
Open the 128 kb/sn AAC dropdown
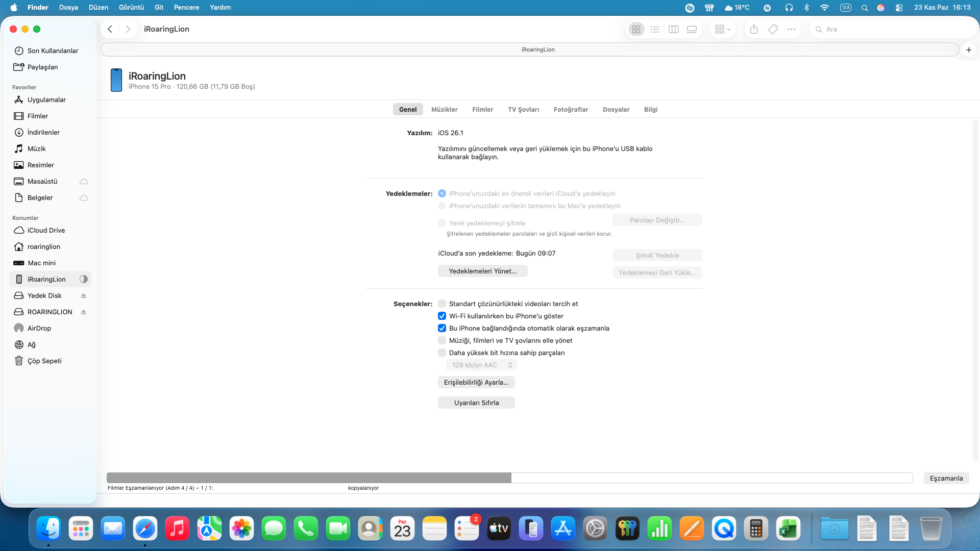tap(481, 365)
